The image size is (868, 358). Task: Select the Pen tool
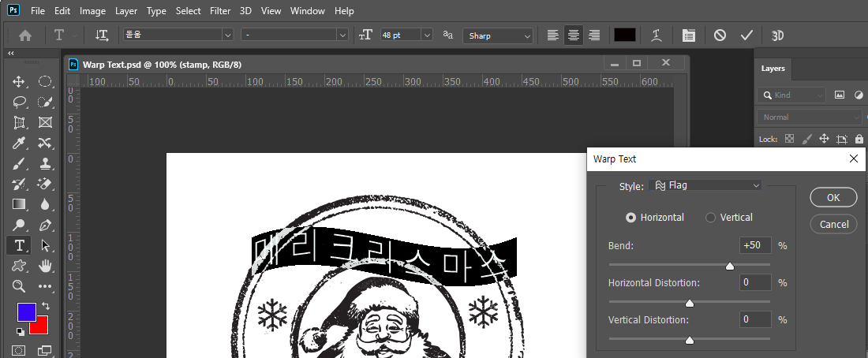point(45,225)
